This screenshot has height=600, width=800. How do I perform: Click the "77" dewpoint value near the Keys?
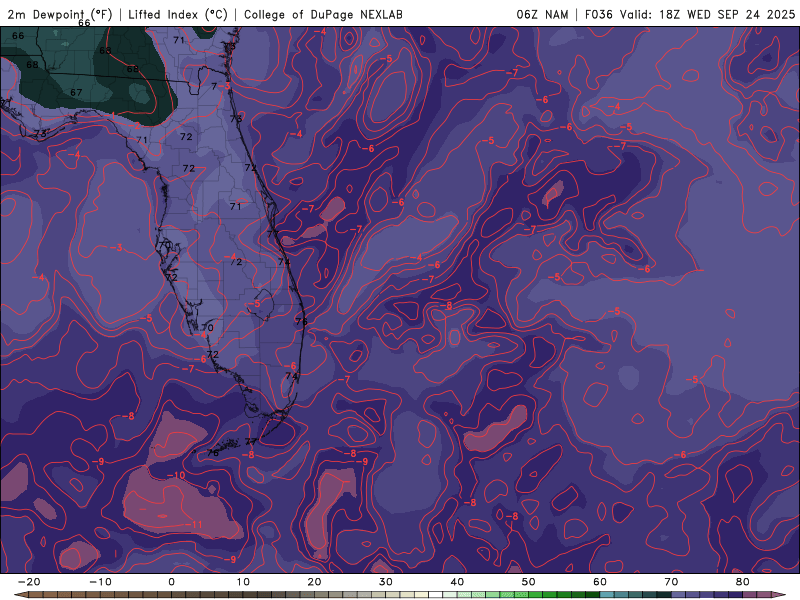[x=251, y=441]
